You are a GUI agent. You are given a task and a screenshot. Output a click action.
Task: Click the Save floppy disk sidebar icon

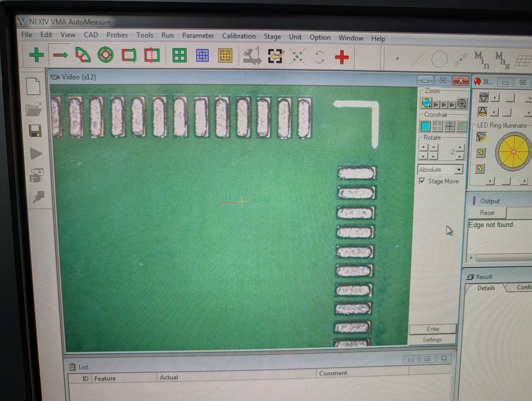[x=35, y=131]
